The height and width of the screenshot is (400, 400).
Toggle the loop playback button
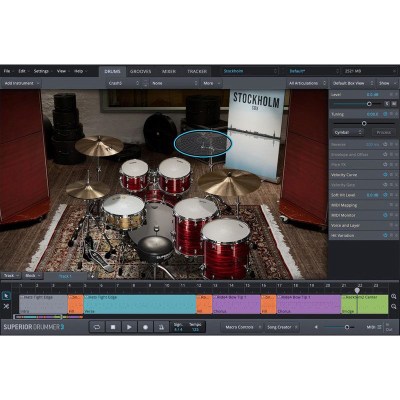[97, 327]
